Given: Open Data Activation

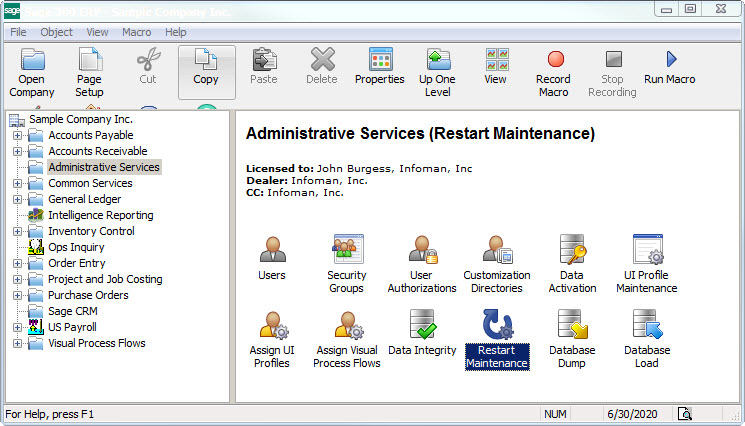Looking at the screenshot, I should 572,264.
